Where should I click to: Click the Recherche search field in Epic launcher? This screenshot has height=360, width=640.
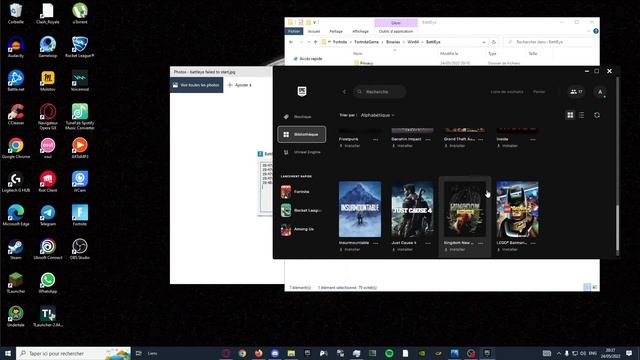coord(380,92)
